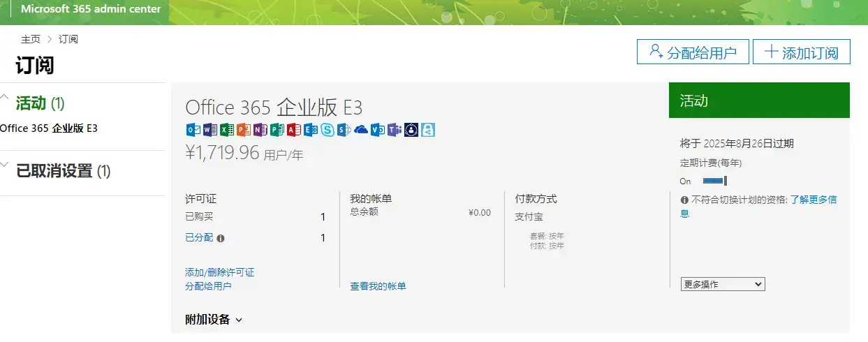Click the Outlook app icon
868x342 pixels.
tap(193, 130)
